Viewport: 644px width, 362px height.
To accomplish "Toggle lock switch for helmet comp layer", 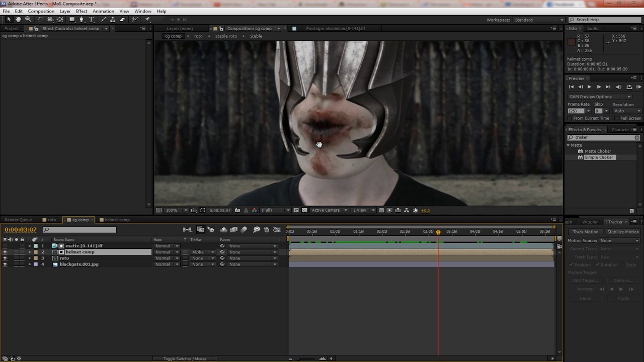I will (x=22, y=252).
